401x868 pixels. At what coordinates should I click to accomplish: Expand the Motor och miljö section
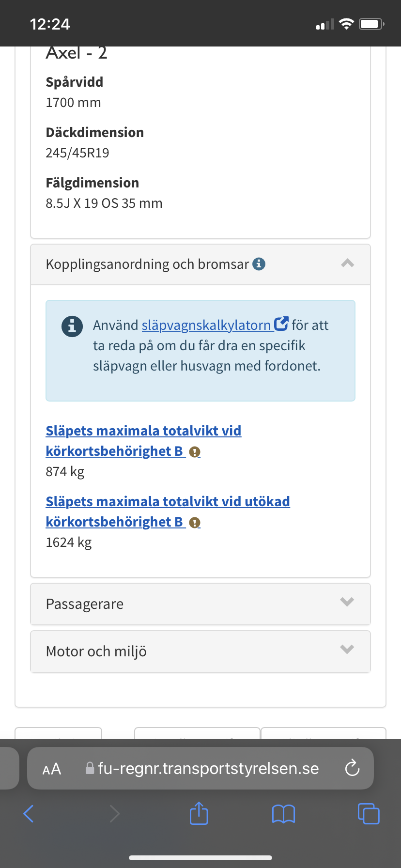tap(200, 651)
